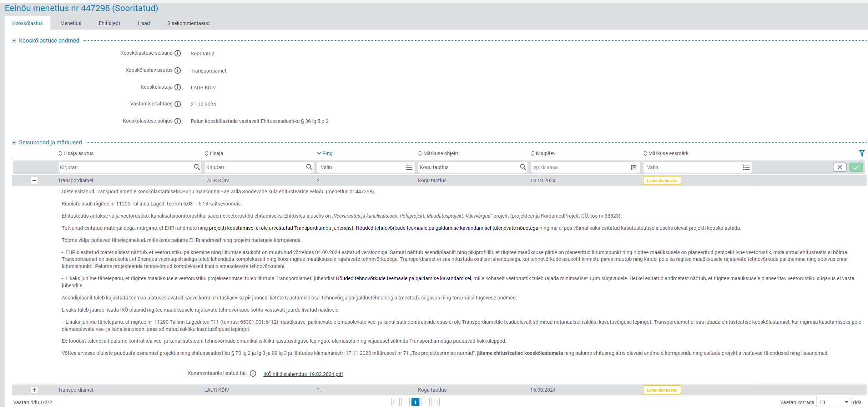Screen dimensions: 868x407
Task: Sort by Märkuse eesmärk column
Action: point(666,153)
